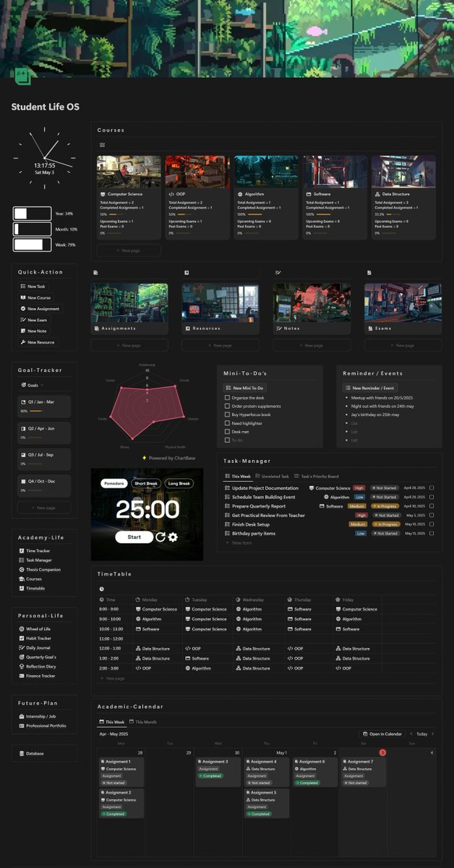The image size is (454, 868).
Task: Open the Exams gallery card
Action: pos(403,308)
